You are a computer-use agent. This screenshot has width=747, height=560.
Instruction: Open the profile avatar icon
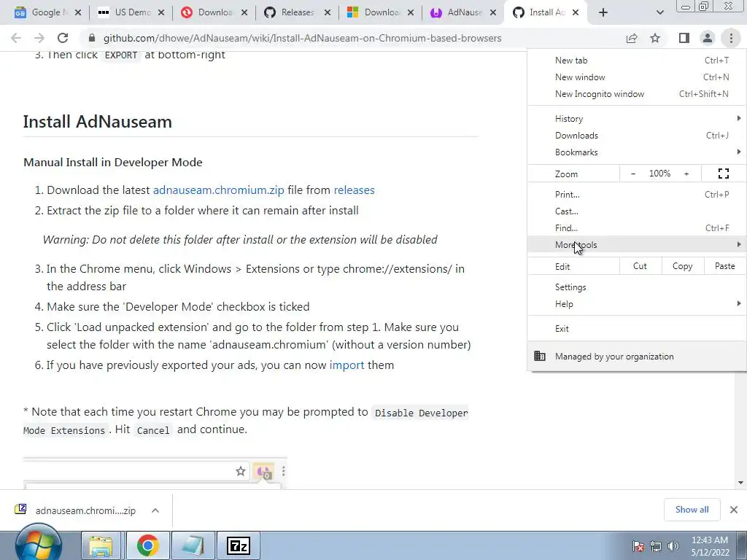pos(708,38)
